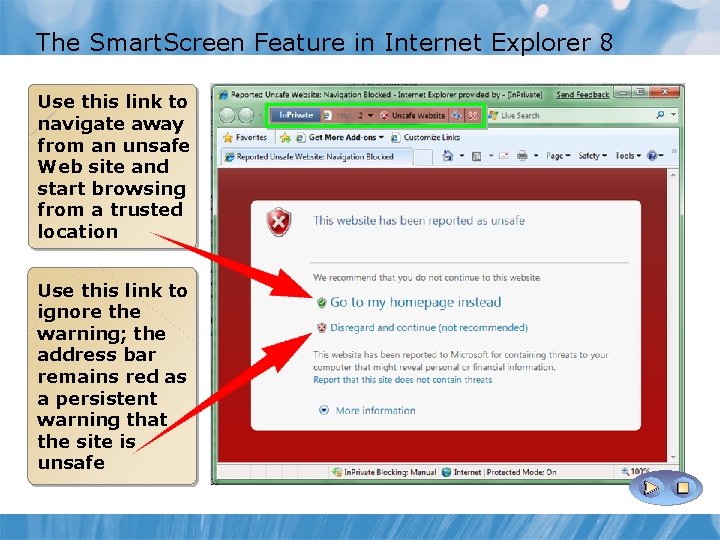
Task: Click the Internet zone globe icon
Action: 446,472
